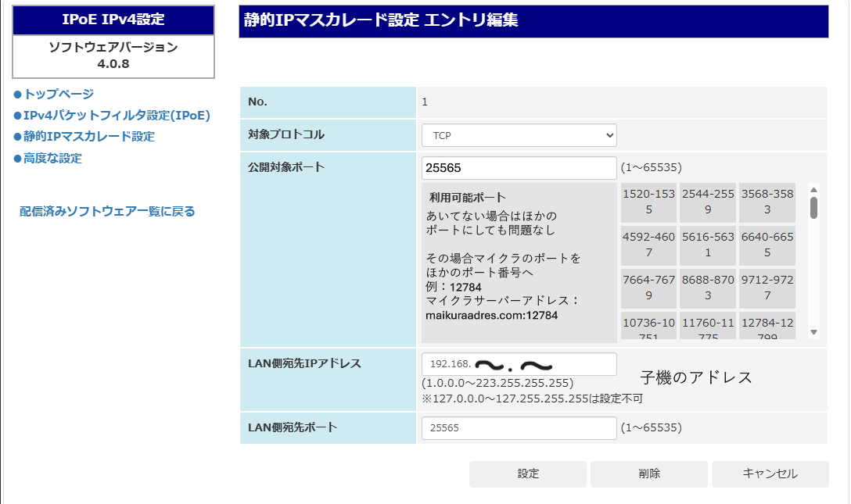This screenshot has width=851, height=504.
Task: Click the port list scrollbar thumb
Action: tap(813, 208)
